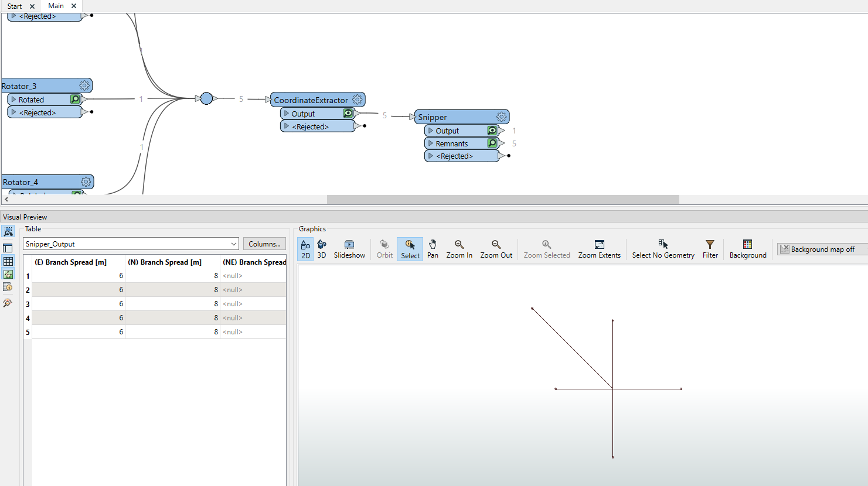Click Zoom Selected tool
Screen dimensions: 868x486
pyautogui.click(x=546, y=249)
